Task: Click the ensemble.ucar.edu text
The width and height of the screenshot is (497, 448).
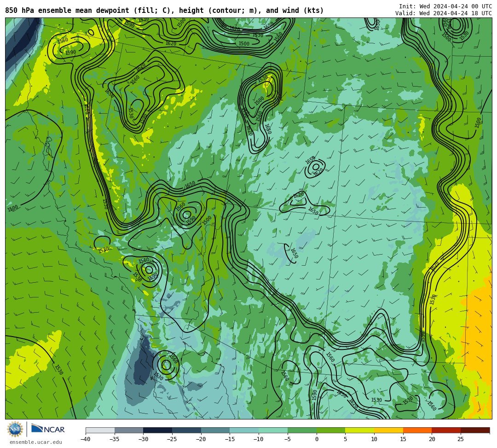Action: [x=36, y=442]
